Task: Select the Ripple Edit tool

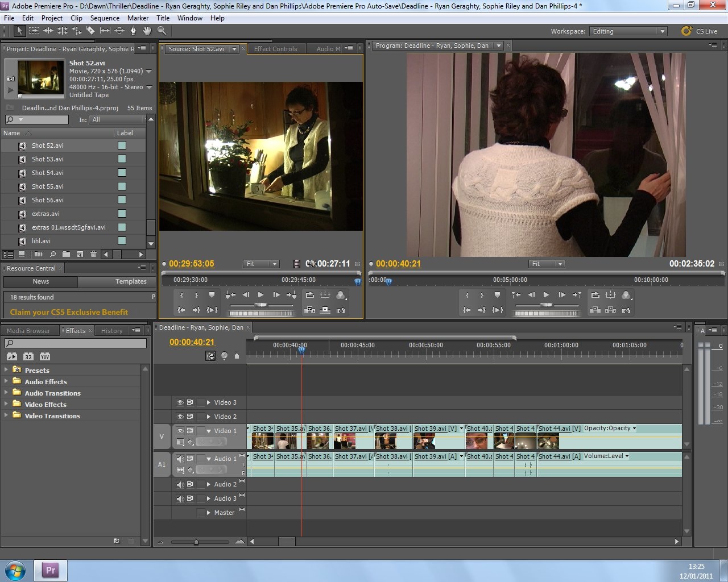Action: point(48,31)
